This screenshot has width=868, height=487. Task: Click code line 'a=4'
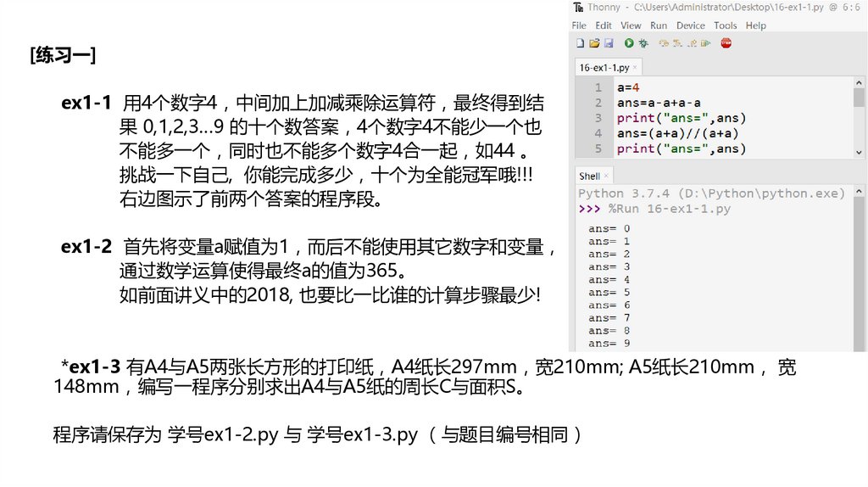pos(628,87)
